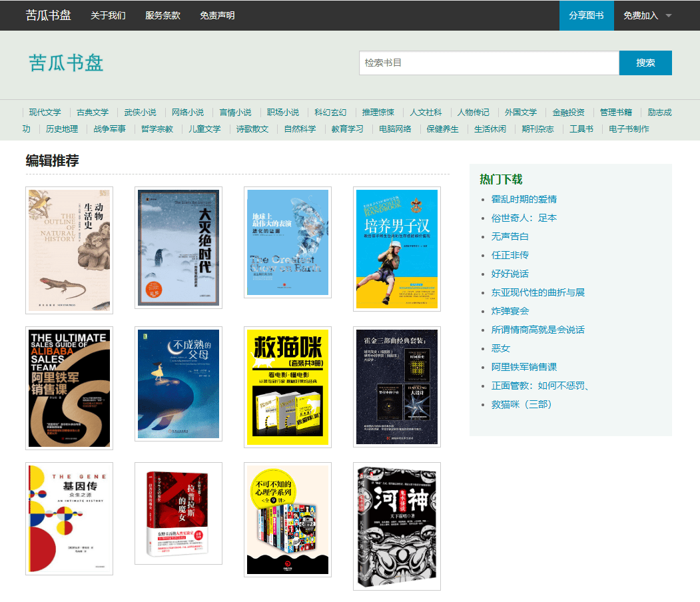Open the 阿里铁军销售课 book cover thumbnail
Image resolution: width=700 pixels, height=602 pixels.
pyautogui.click(x=69, y=388)
